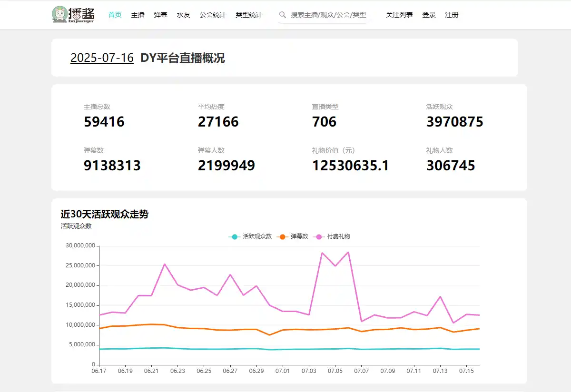571x392 pixels.
Task: Open 公会统计 in navigation
Action: 213,15
